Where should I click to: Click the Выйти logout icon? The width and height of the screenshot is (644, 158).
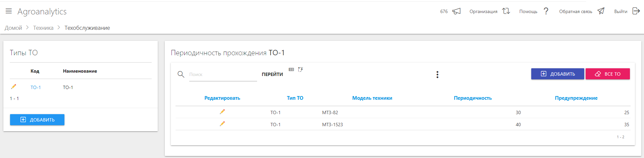636,11
